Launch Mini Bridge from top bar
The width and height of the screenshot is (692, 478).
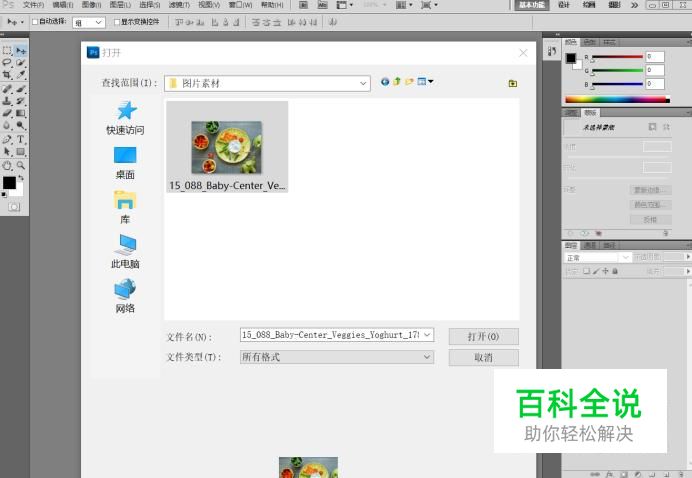point(323,5)
